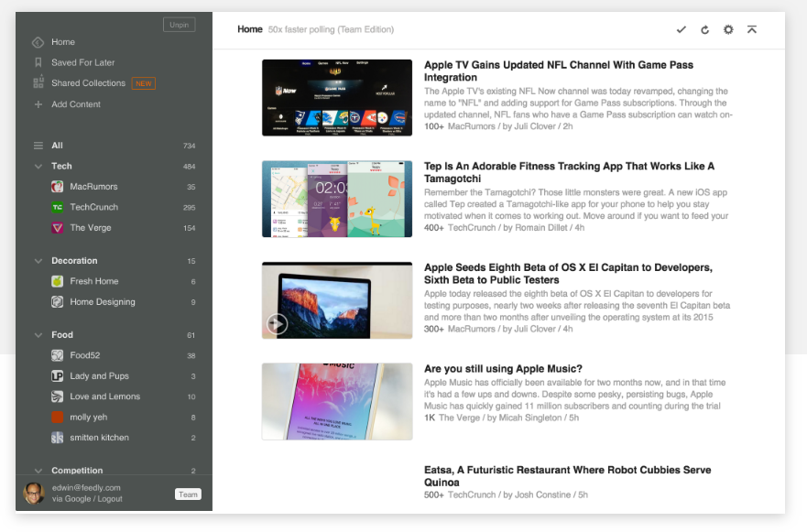
Task: Click the Lady and Pups feed favicon
Action: tap(57, 376)
